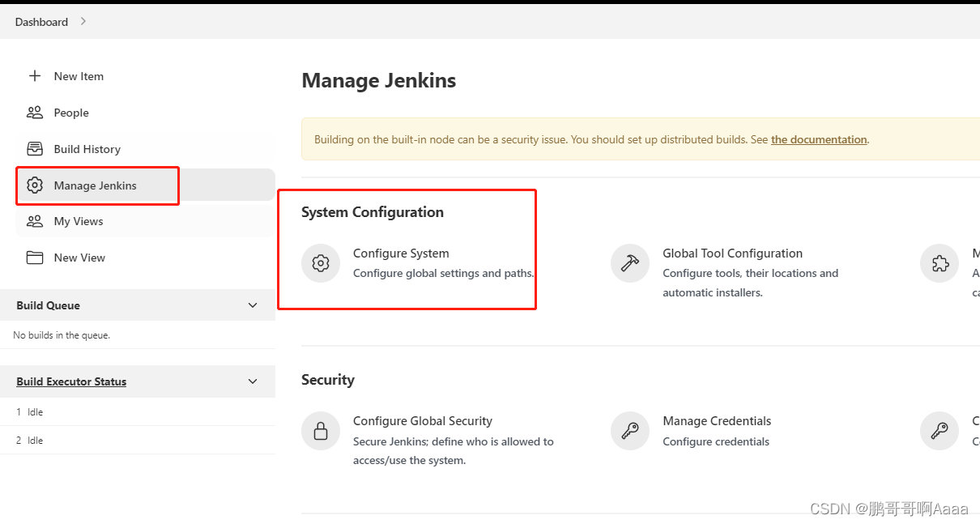Image resolution: width=980 pixels, height=524 pixels.
Task: Click 'No builds in the queue.' text
Action: point(62,335)
